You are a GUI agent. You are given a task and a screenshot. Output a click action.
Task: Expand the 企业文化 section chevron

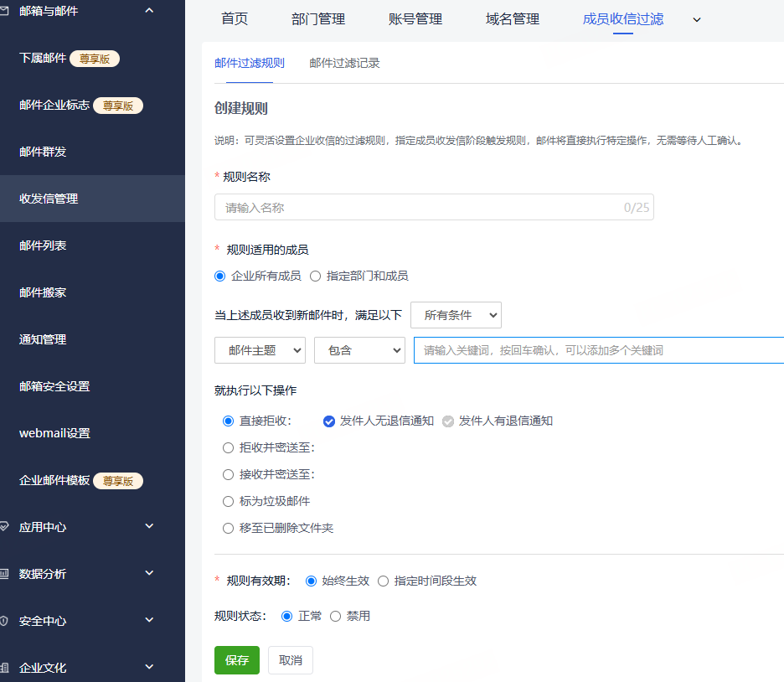click(x=149, y=667)
